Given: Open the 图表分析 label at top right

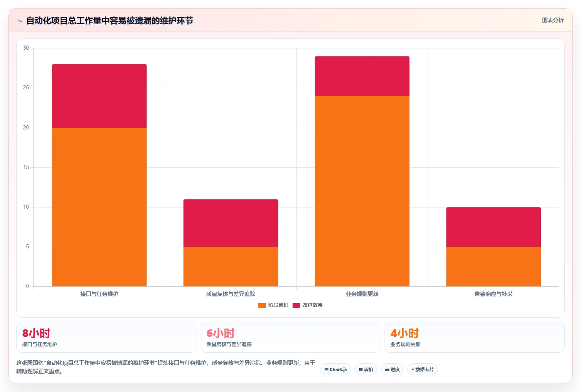Looking at the screenshot, I should click(x=553, y=20).
